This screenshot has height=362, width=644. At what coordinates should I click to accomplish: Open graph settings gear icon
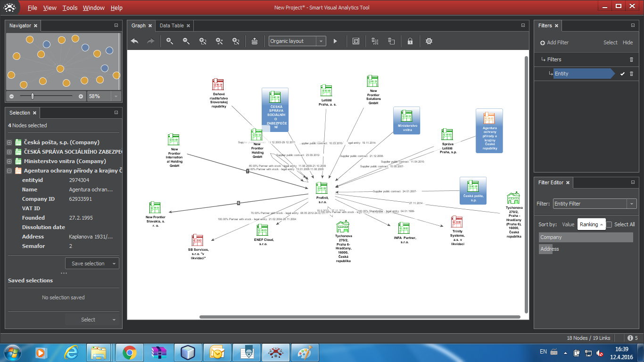(x=429, y=41)
